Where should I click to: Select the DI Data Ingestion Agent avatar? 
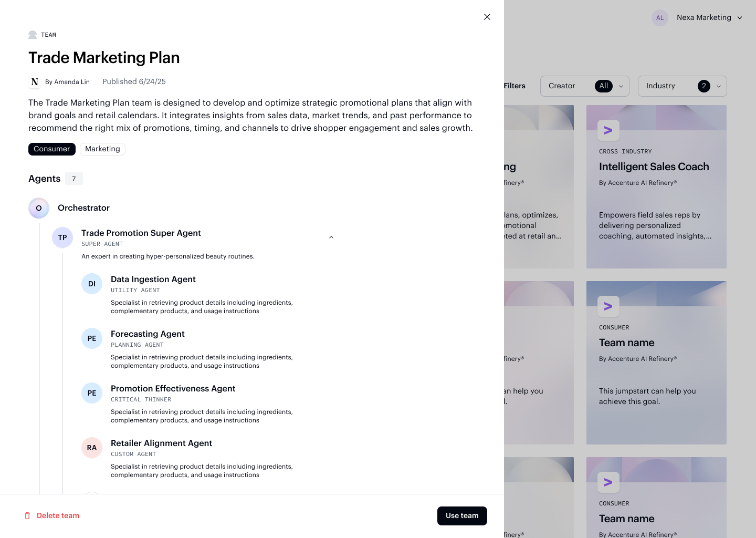coord(92,284)
